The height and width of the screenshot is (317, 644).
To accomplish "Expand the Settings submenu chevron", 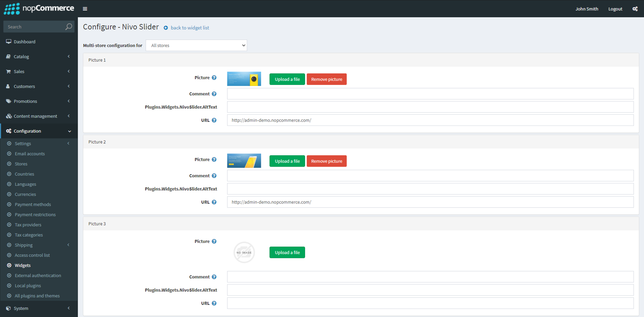I will [x=68, y=144].
